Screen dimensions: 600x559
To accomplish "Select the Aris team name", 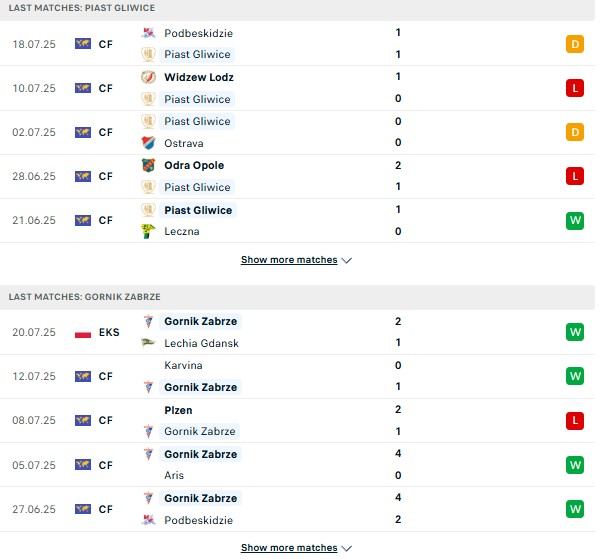I will coord(174,475).
